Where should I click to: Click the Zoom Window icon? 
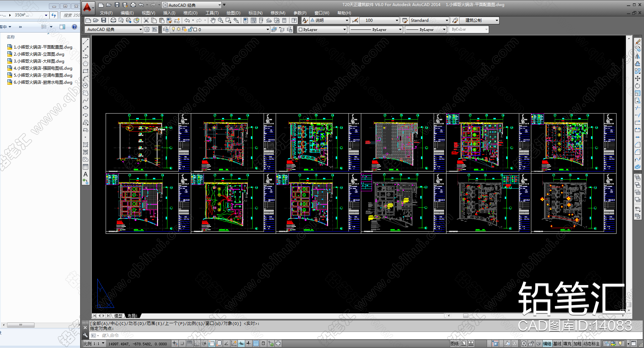(x=228, y=20)
